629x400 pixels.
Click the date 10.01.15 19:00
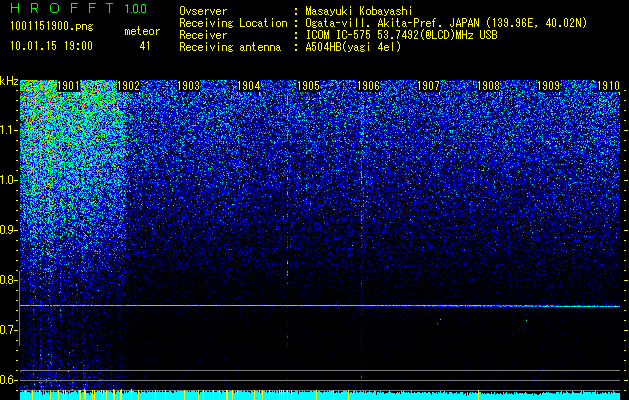coord(51,46)
